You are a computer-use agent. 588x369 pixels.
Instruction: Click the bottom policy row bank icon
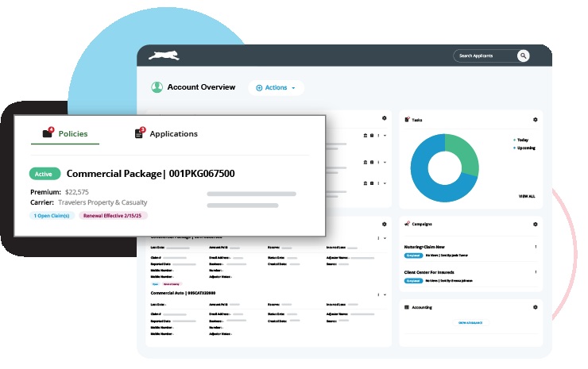point(366,183)
